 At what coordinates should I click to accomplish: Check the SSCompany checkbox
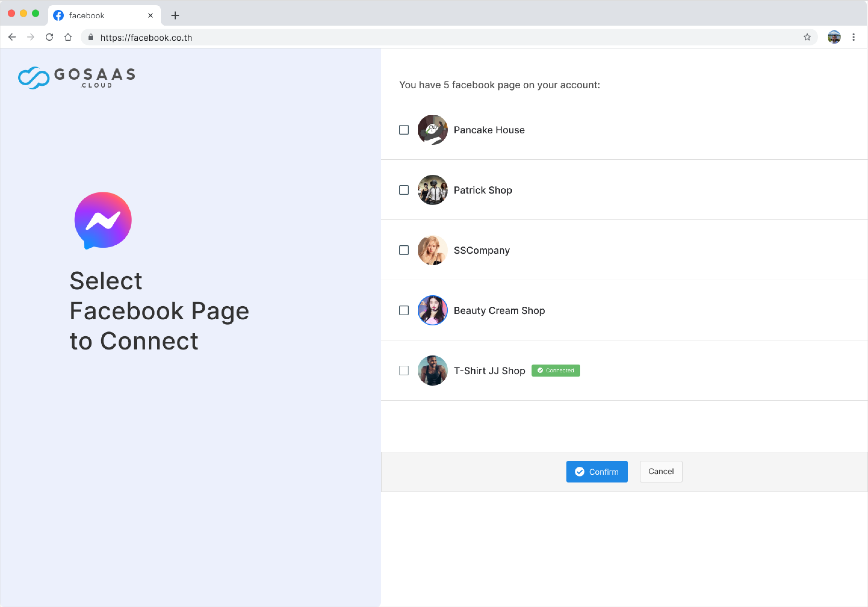tap(404, 250)
